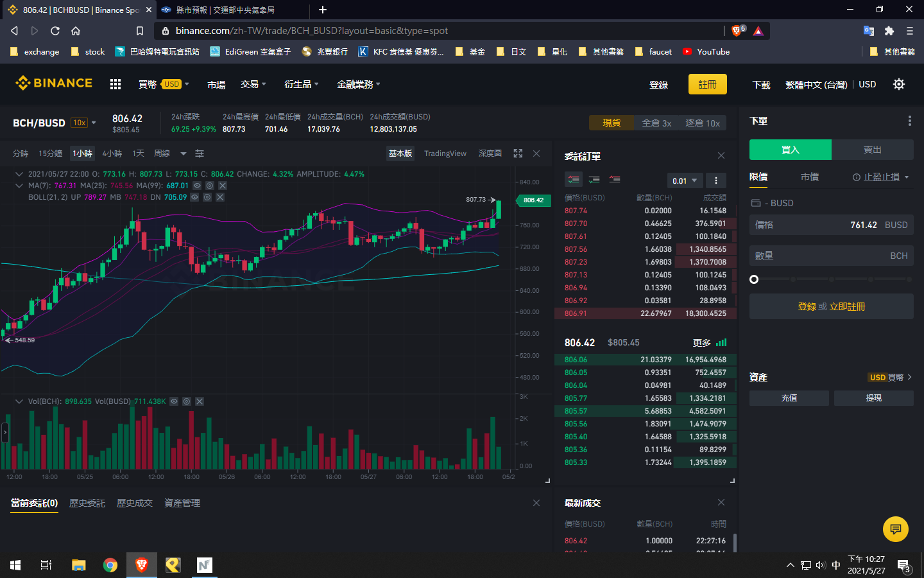Bookmark this page in the address bar
This screenshot has height=578, width=924.
(x=140, y=31)
